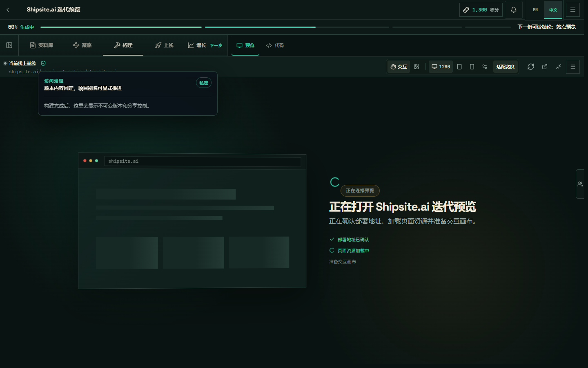Click the 下一份可读结论: 站点预览 text

click(x=547, y=27)
